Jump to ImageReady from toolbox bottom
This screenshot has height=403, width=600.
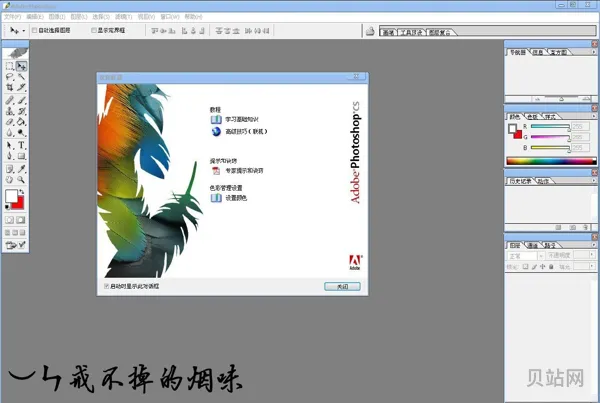click(x=15, y=245)
